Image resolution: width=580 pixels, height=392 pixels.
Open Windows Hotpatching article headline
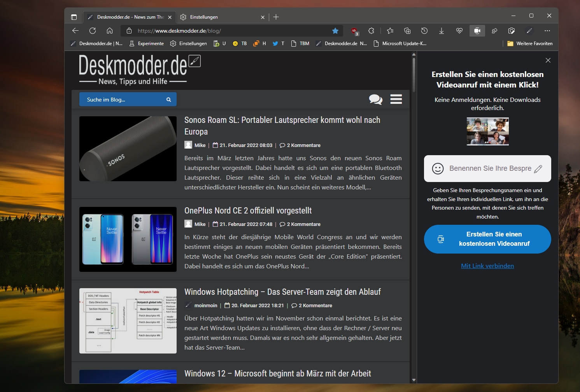(x=282, y=292)
